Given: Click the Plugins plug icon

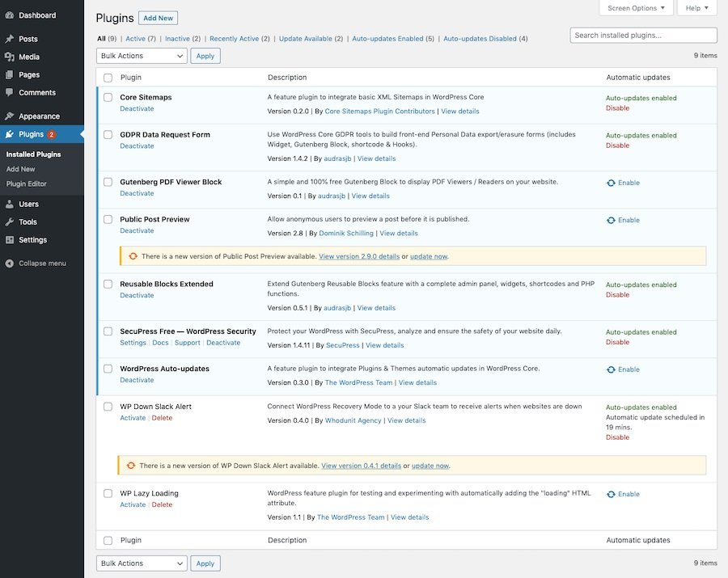Looking at the screenshot, I should tap(9, 134).
